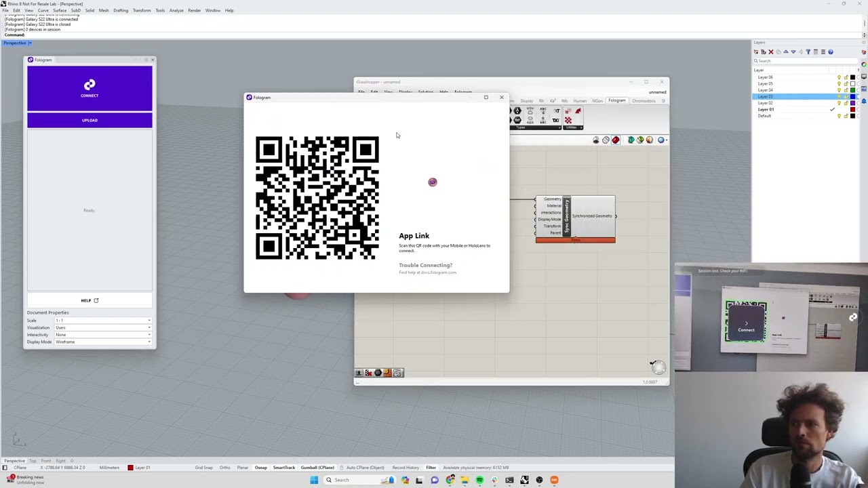Click SmartTrack in the status bar

point(284,468)
